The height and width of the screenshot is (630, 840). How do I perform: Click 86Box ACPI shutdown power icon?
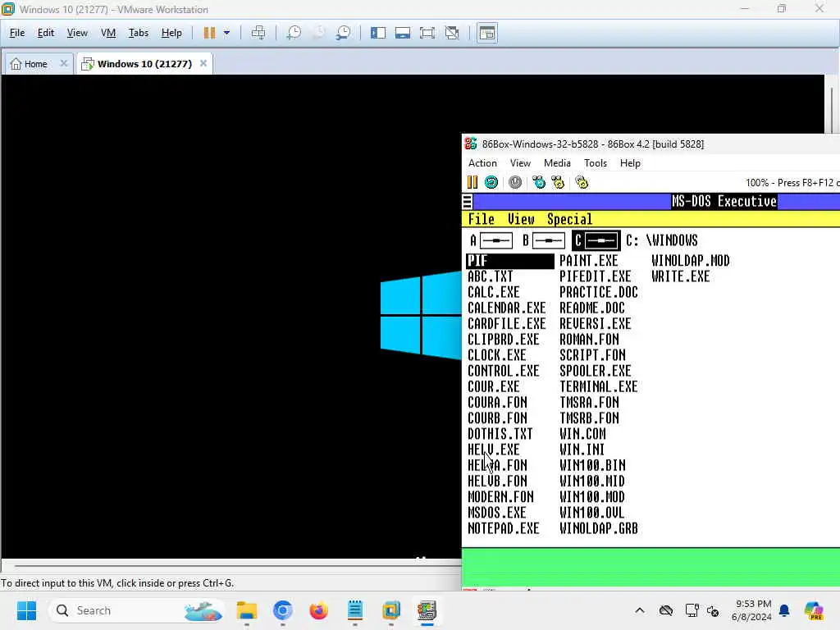(x=515, y=182)
